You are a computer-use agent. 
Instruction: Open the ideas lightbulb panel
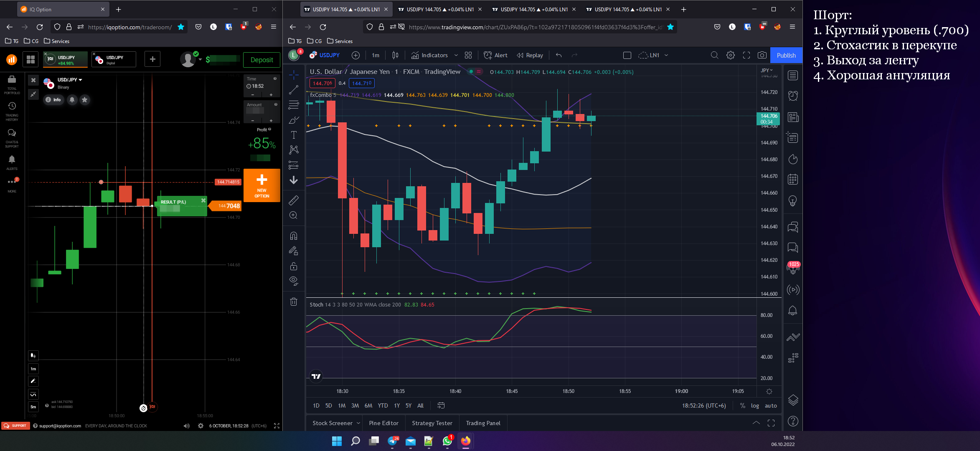coord(793,201)
